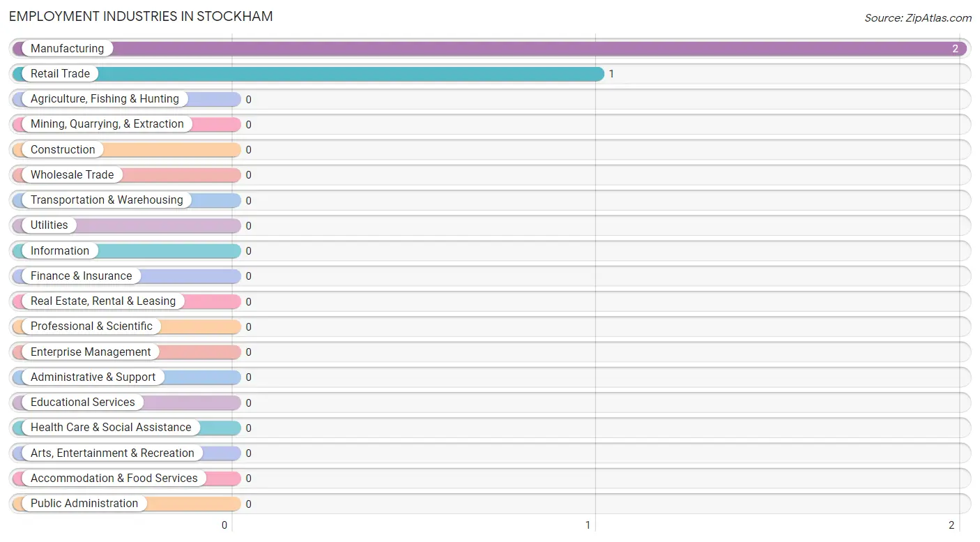
Task: Click the Enterprise Management label
Action: (x=91, y=352)
